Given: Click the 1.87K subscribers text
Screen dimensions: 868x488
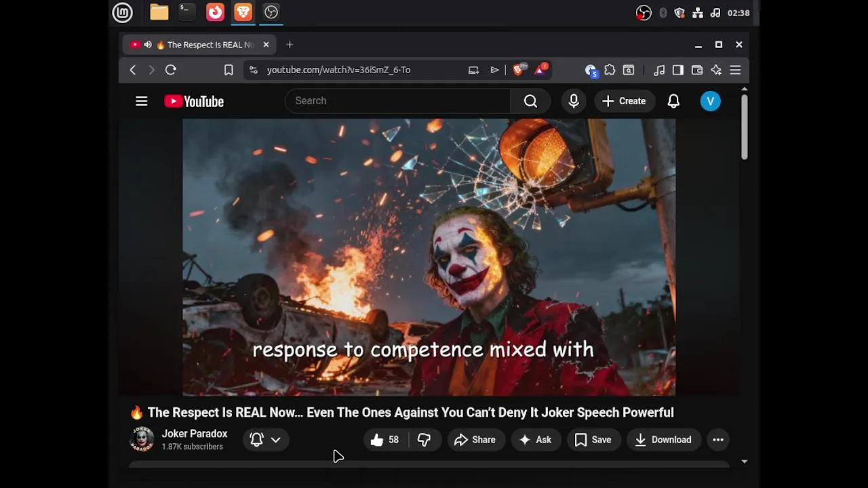Looking at the screenshot, I should point(192,447).
